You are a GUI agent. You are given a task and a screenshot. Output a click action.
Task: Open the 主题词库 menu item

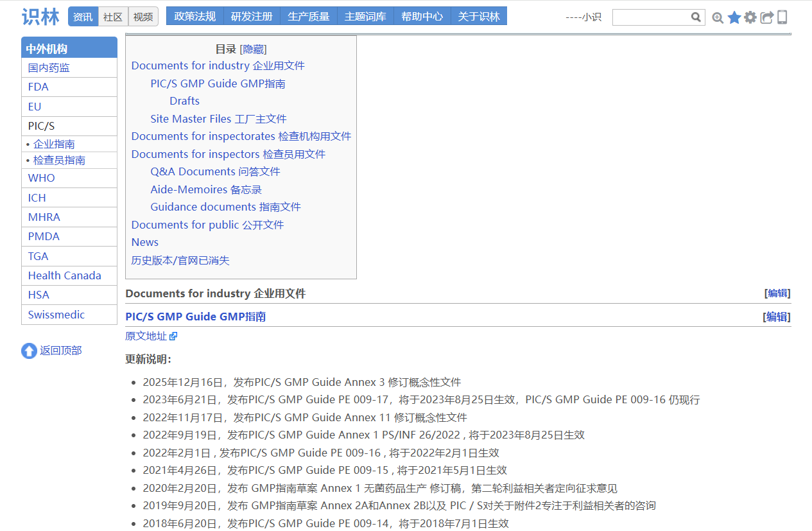(365, 17)
